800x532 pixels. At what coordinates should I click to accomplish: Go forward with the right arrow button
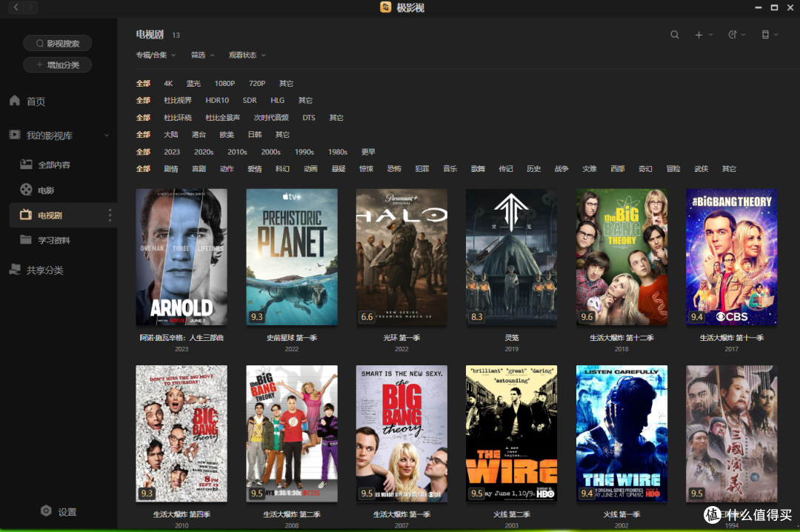click(x=30, y=7)
